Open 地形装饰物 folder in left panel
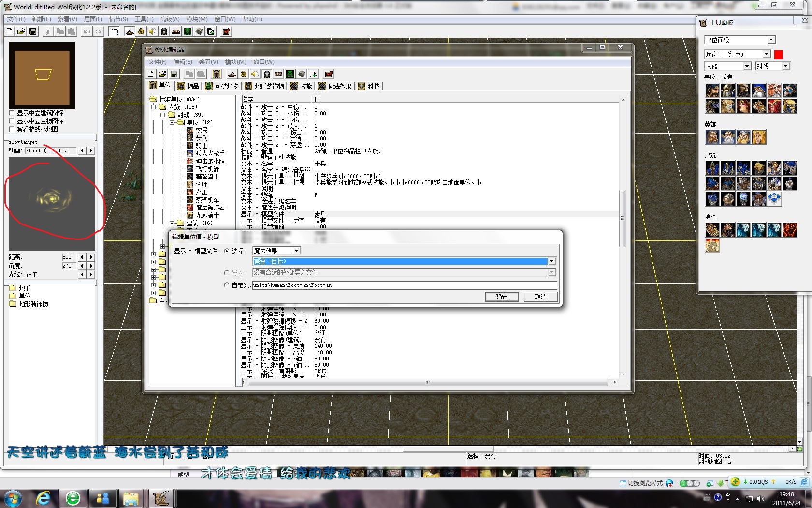This screenshot has width=812, height=508. [x=33, y=304]
